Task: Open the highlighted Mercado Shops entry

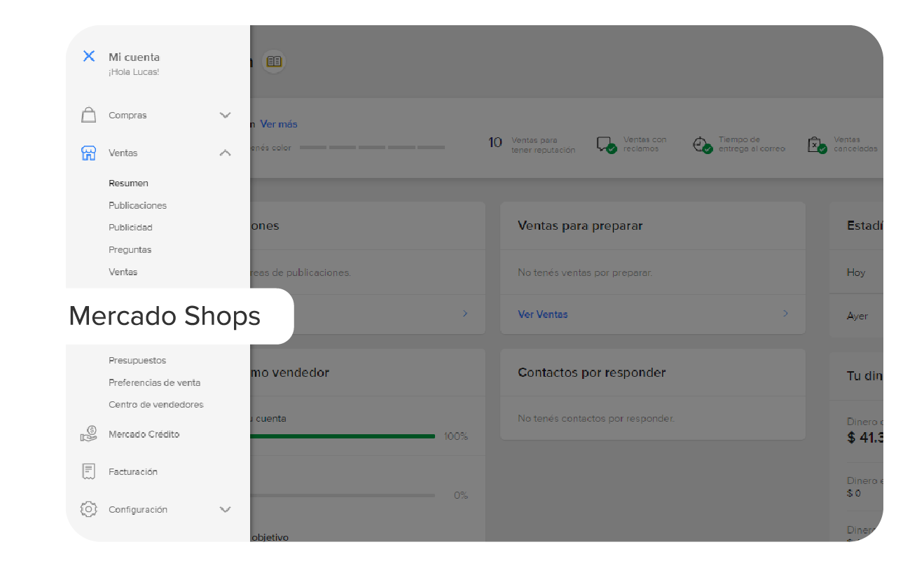Action: point(165,316)
